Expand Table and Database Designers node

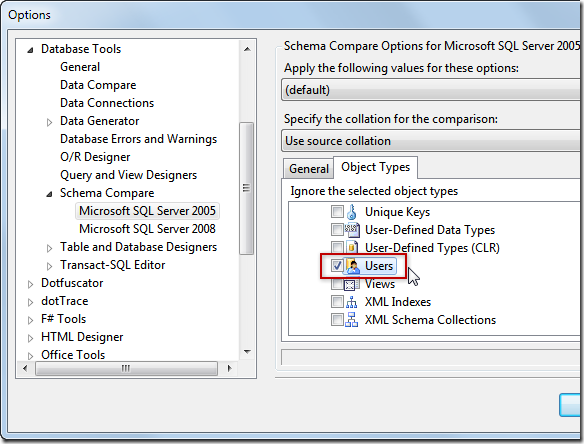pyautogui.click(x=49, y=248)
